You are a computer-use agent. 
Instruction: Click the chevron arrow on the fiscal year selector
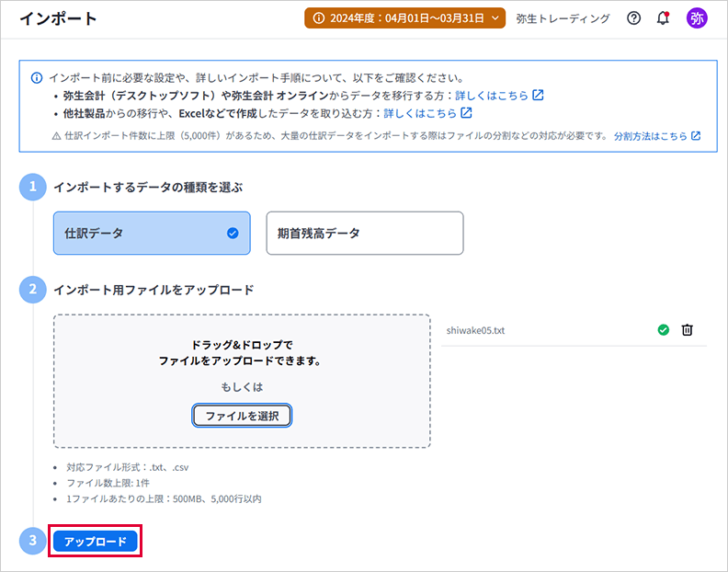click(x=495, y=18)
